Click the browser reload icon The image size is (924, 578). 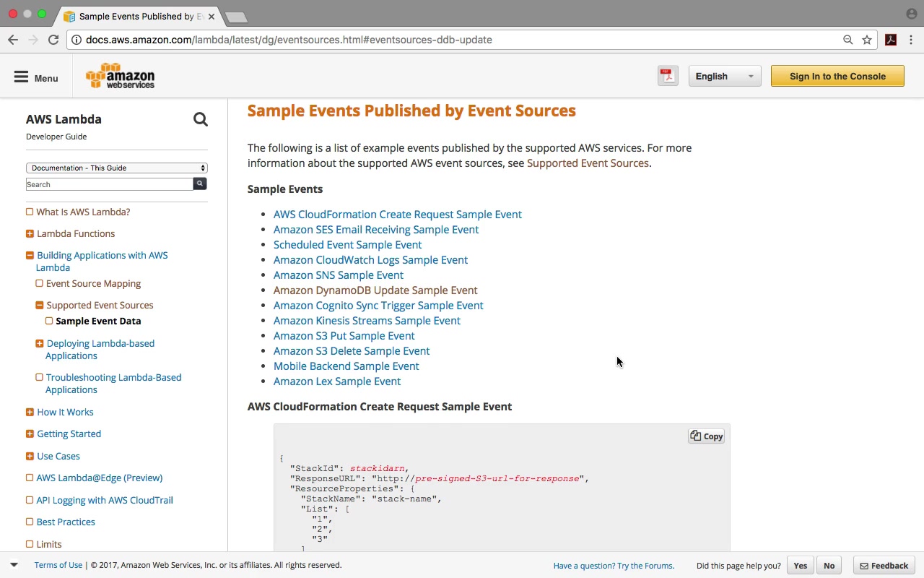(x=53, y=40)
